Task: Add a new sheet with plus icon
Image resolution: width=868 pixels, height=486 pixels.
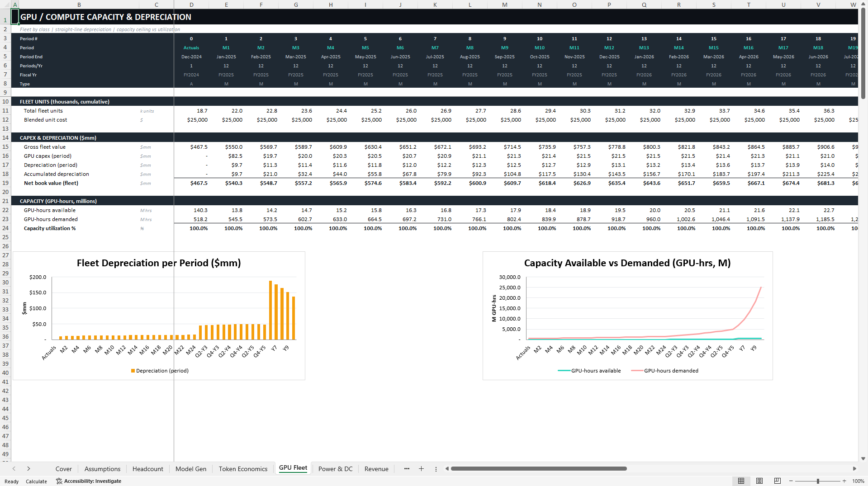Action: [x=421, y=469]
